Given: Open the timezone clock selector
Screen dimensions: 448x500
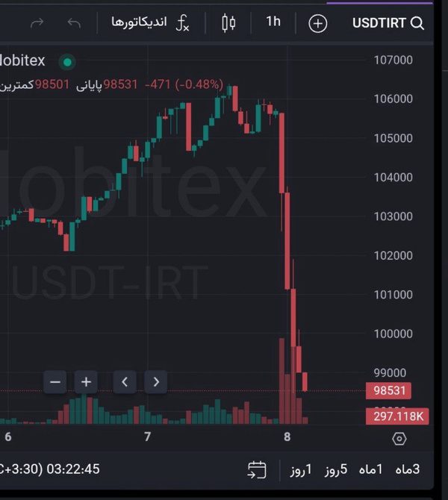Looking at the screenshot, I should coord(50,469).
